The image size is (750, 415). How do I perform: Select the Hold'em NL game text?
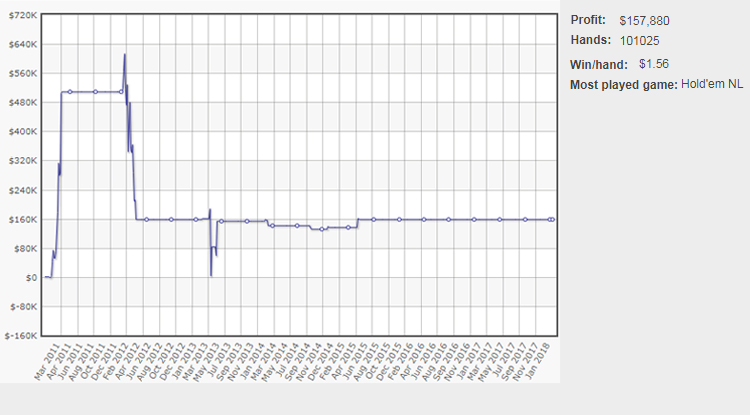click(714, 84)
